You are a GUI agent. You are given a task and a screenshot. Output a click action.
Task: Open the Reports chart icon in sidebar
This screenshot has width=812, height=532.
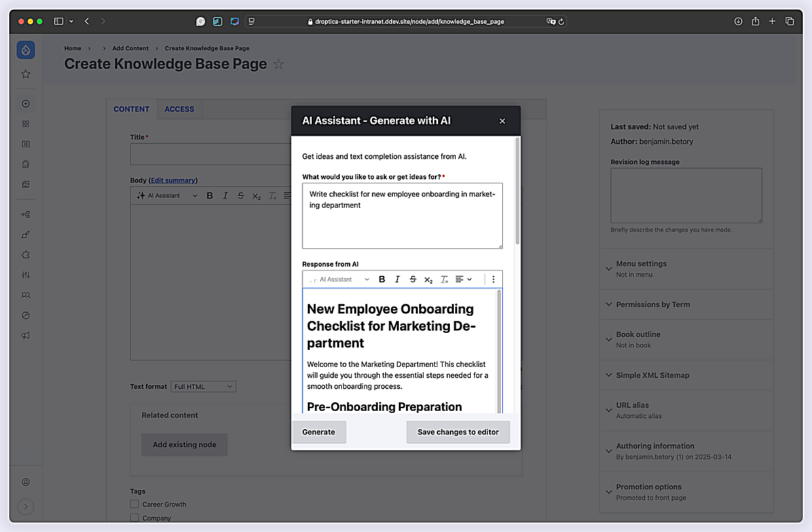[26, 315]
